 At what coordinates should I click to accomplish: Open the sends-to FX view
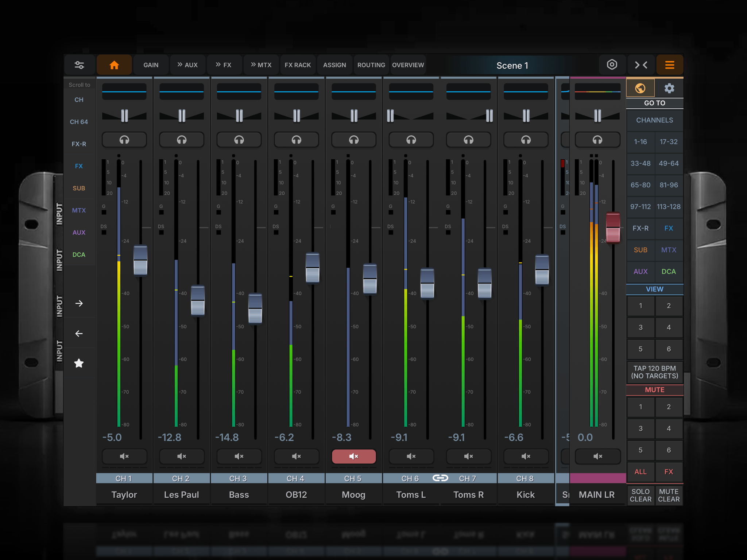pos(224,65)
